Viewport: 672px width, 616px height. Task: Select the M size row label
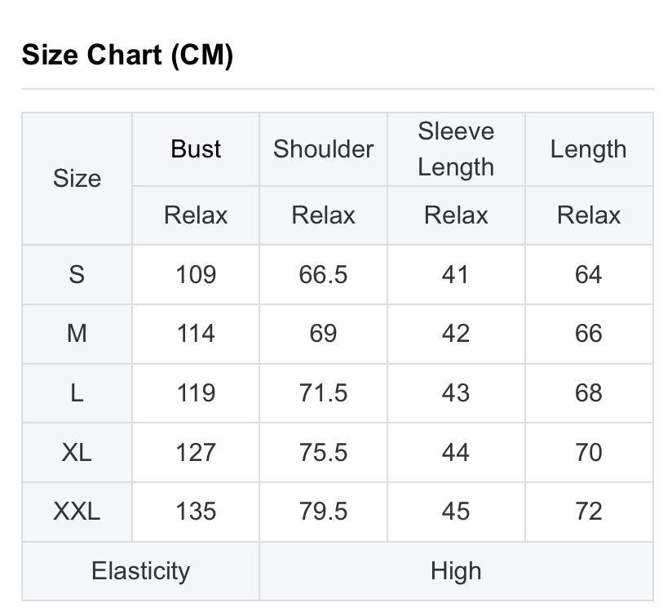point(77,334)
